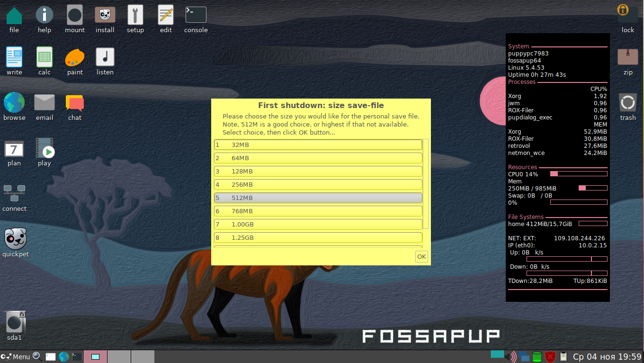
Task: Open the install Puppy icon
Action: (x=105, y=15)
